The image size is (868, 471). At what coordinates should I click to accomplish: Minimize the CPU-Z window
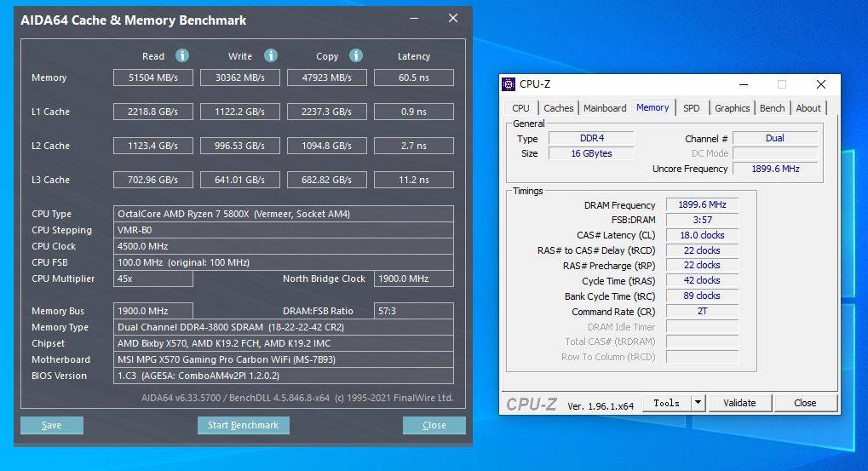pos(744,84)
